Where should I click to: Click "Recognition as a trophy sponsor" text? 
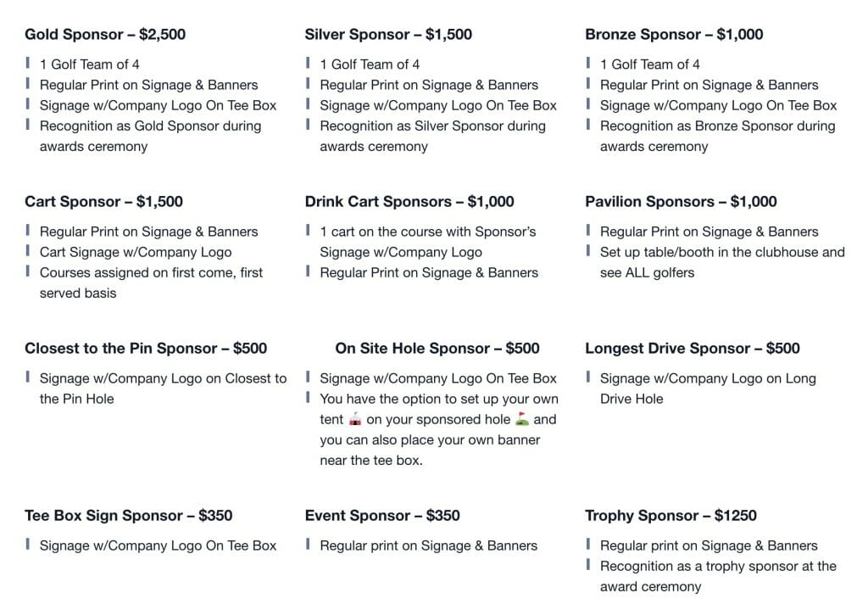click(718, 567)
